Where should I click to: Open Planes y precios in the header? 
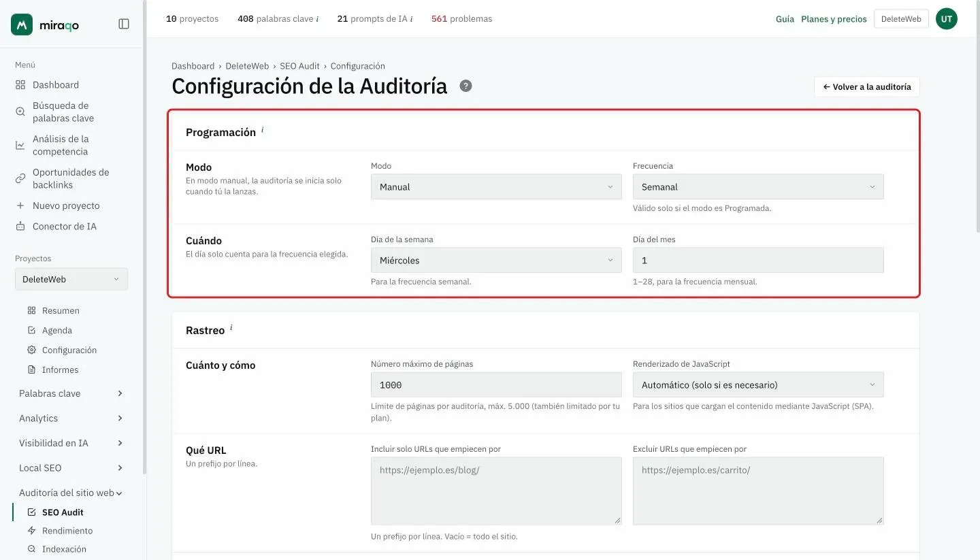coord(834,19)
